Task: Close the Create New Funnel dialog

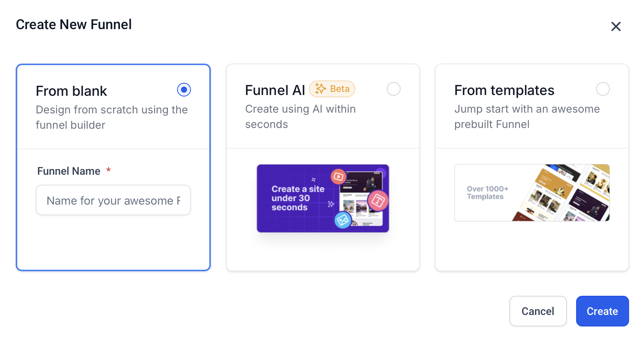Action: click(616, 26)
